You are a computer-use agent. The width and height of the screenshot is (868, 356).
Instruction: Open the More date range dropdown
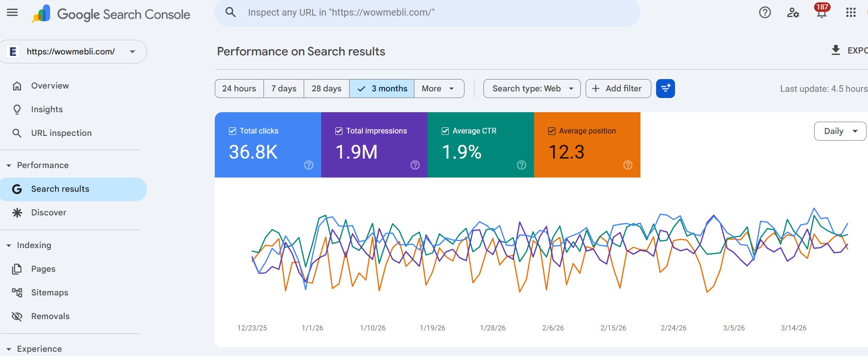tap(439, 89)
